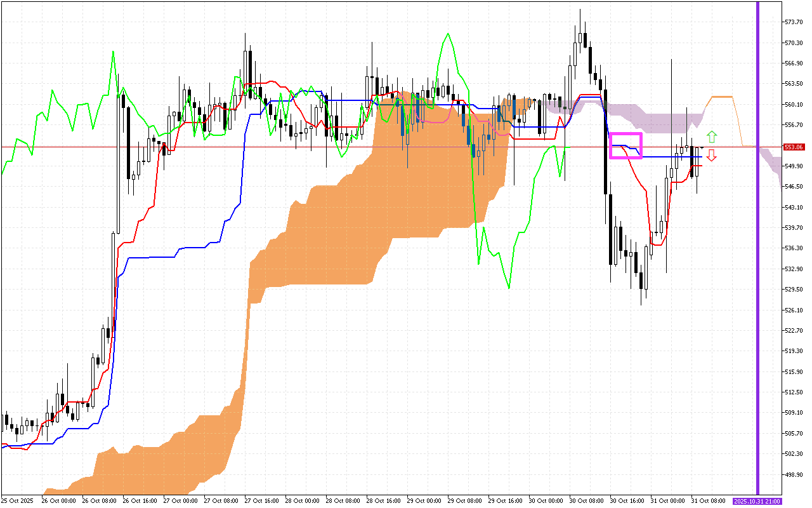Click the green up arrow marker

[x=712, y=137]
